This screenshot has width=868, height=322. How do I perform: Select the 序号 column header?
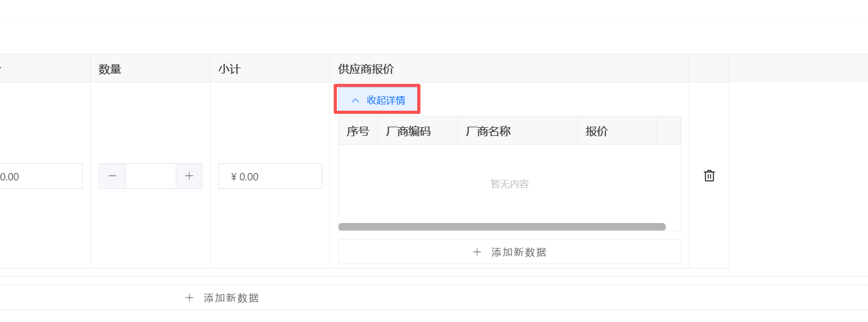(x=358, y=131)
